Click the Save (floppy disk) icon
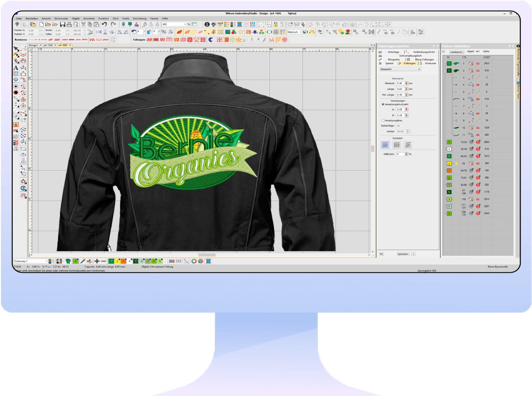Image resolution: width=532 pixels, height=396 pixels. 62,24
